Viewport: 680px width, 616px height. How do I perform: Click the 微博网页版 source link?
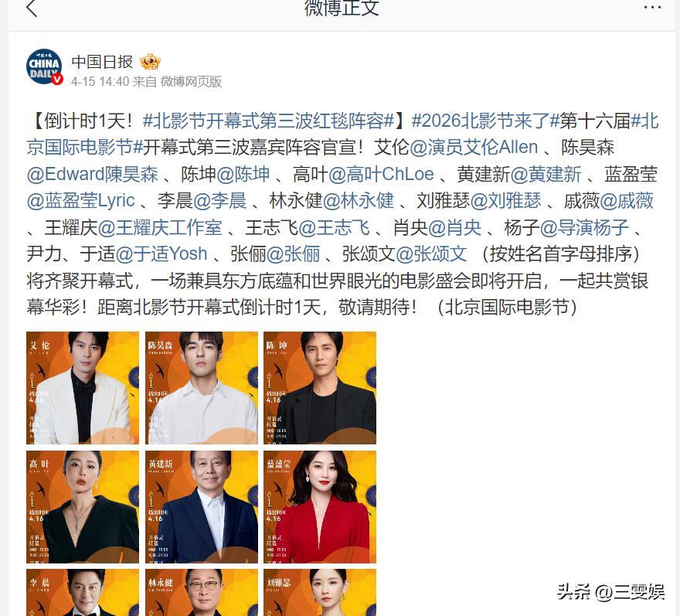coord(192,82)
